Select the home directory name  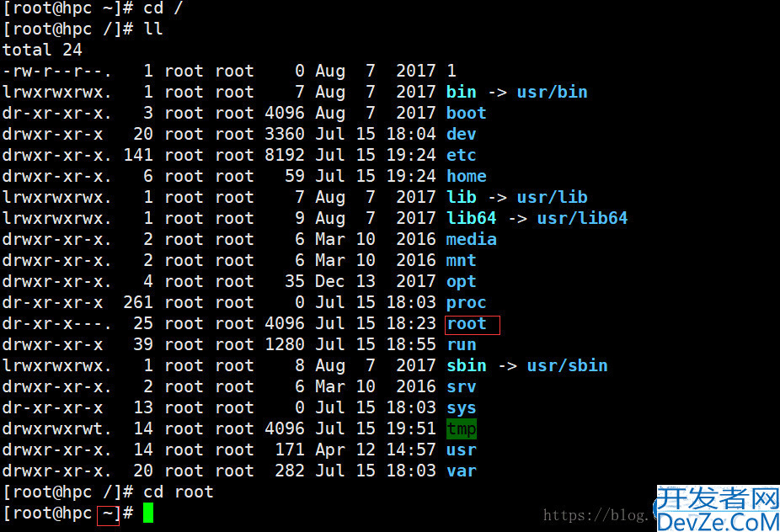click(x=467, y=177)
